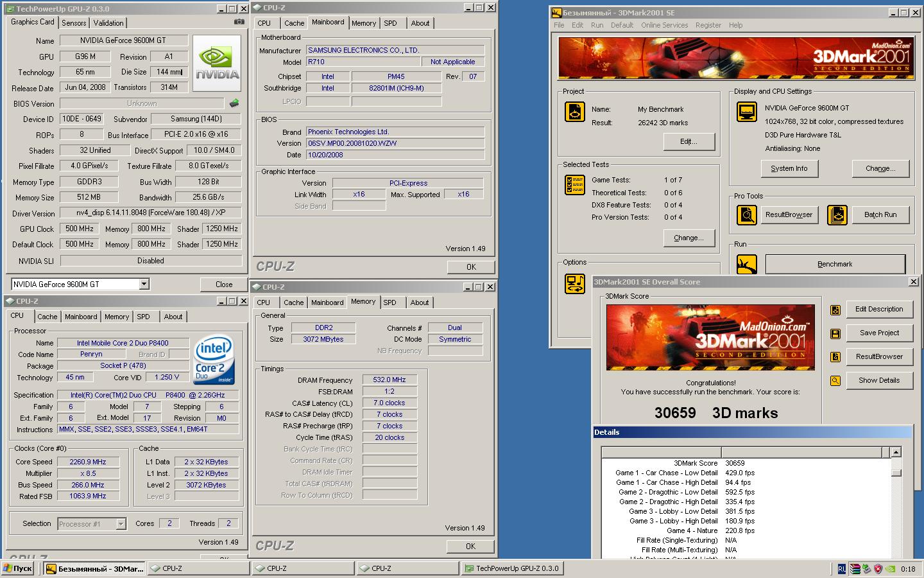Open the Online Services menu in 3DMark2001

click(x=664, y=25)
